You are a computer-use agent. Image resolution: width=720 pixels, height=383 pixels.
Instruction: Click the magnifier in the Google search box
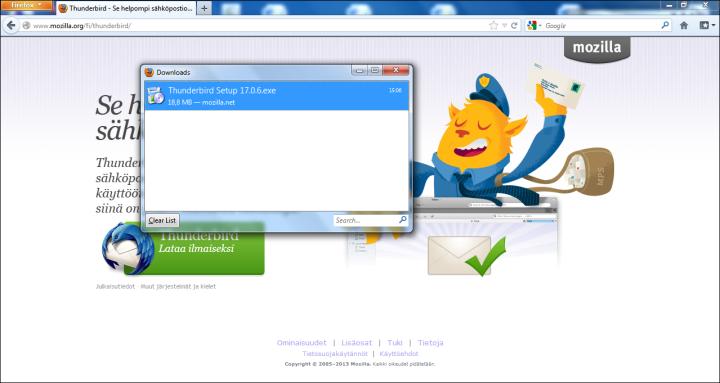(665, 25)
